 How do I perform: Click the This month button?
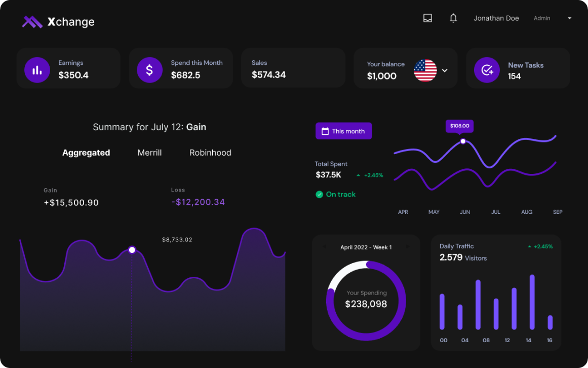click(x=343, y=131)
